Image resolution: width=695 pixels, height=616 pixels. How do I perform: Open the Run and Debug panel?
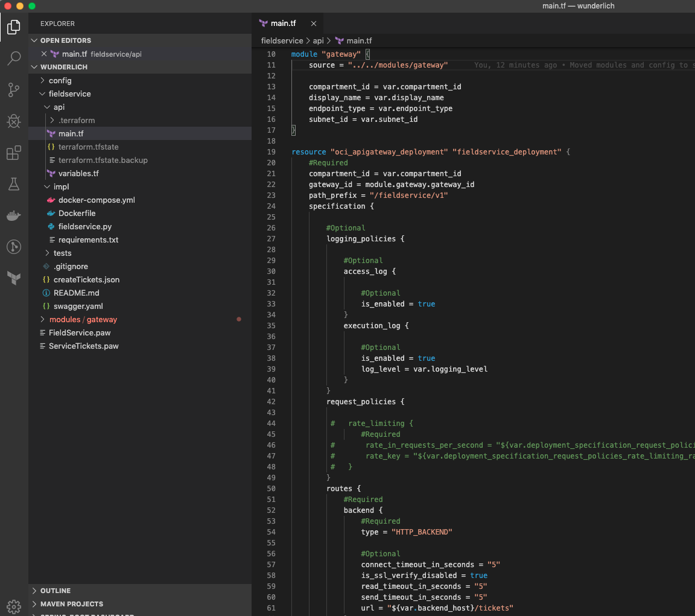point(13,121)
